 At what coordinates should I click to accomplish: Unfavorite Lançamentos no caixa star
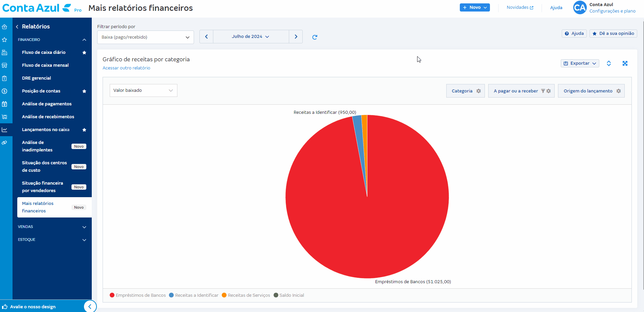[x=84, y=130]
